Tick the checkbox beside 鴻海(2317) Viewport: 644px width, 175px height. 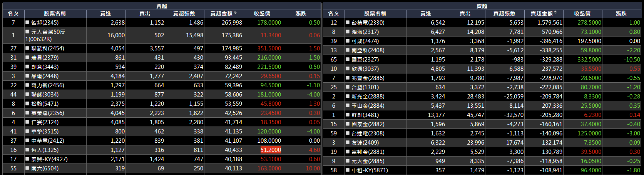point(348,32)
